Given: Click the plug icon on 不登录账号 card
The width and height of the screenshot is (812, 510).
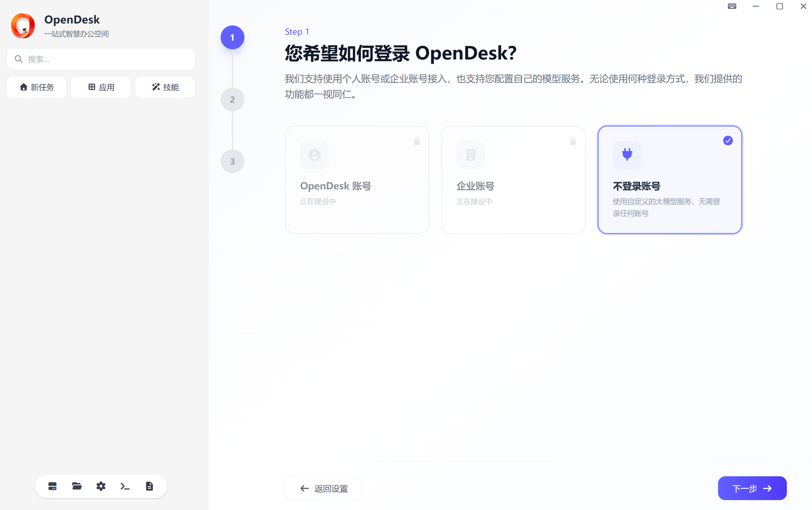Looking at the screenshot, I should coord(627,155).
